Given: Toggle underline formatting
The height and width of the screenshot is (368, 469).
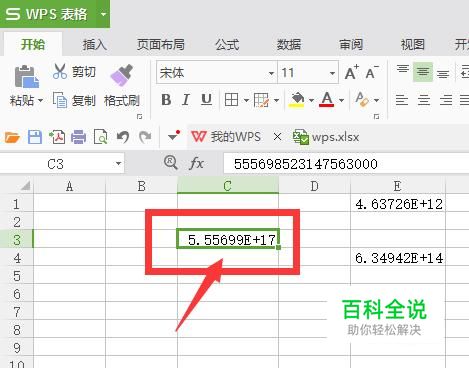Looking at the screenshot, I should click(206, 100).
